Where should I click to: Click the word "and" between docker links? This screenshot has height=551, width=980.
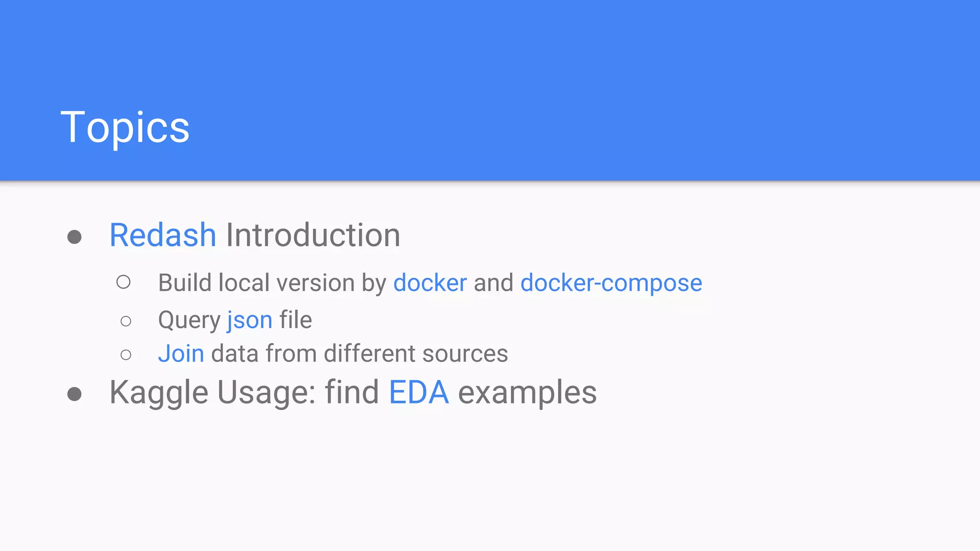click(493, 283)
